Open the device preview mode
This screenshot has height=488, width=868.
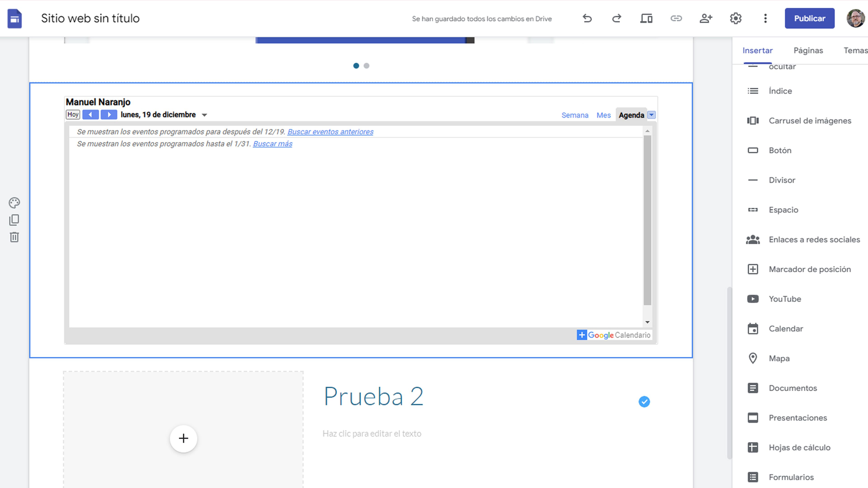646,18
